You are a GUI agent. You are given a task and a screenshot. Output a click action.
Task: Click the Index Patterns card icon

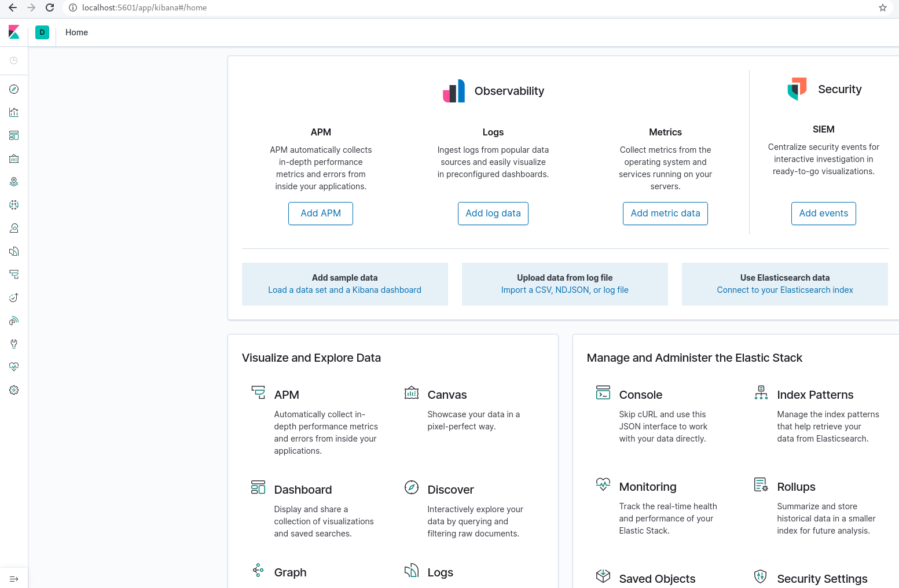tap(761, 392)
